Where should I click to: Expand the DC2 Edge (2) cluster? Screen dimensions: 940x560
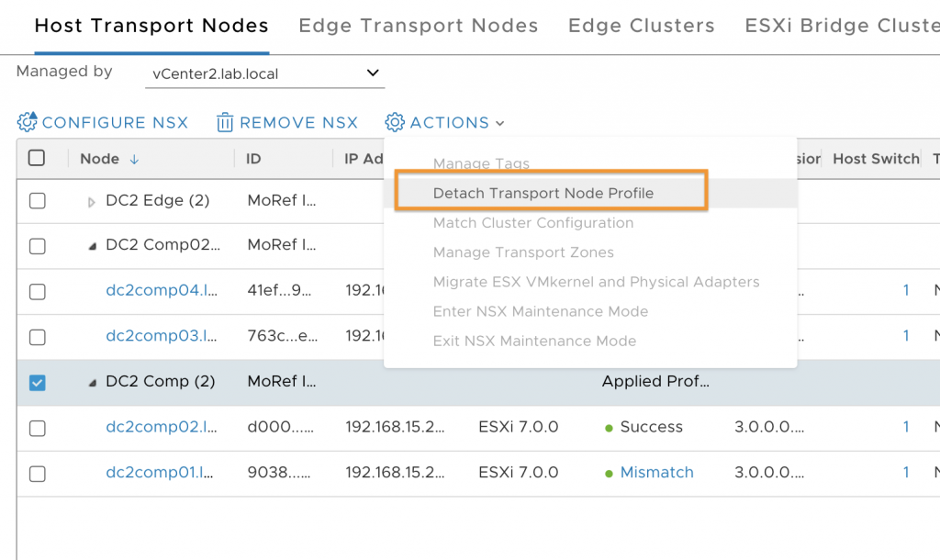91,202
